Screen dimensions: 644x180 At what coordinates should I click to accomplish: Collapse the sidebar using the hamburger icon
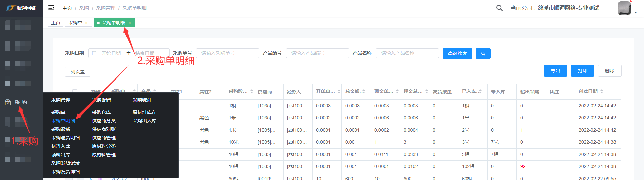(x=51, y=8)
